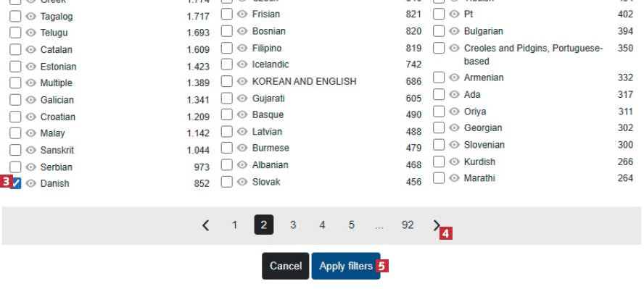Select the Catalan checkbox
Image resolution: width=644 pixels, height=289 pixels.
tap(15, 49)
